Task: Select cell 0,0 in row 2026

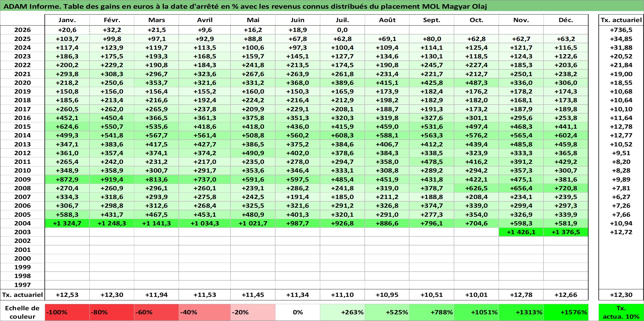Action: tap(342, 30)
